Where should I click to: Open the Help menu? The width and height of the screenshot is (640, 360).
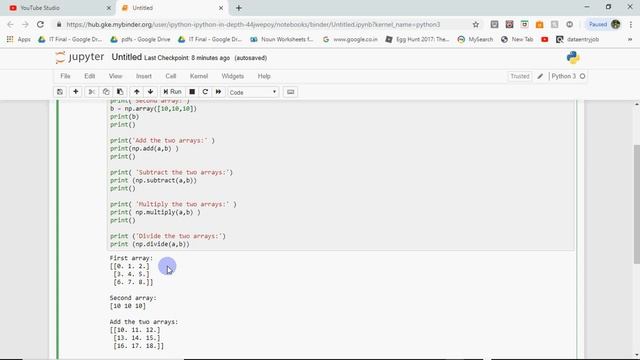[x=264, y=76]
